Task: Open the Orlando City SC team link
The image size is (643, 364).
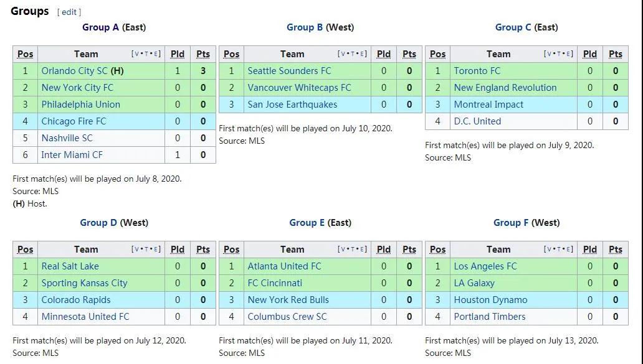Action: pos(74,71)
